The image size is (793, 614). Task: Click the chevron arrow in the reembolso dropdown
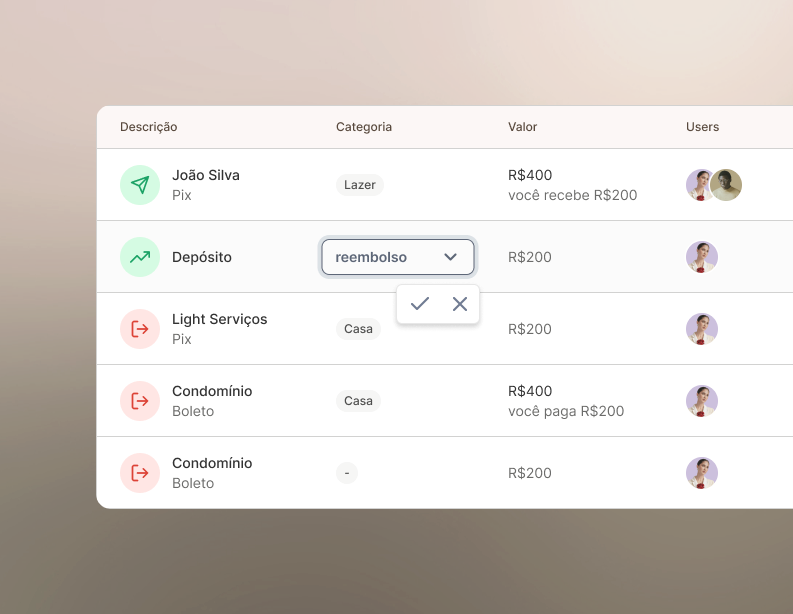pyautogui.click(x=451, y=257)
